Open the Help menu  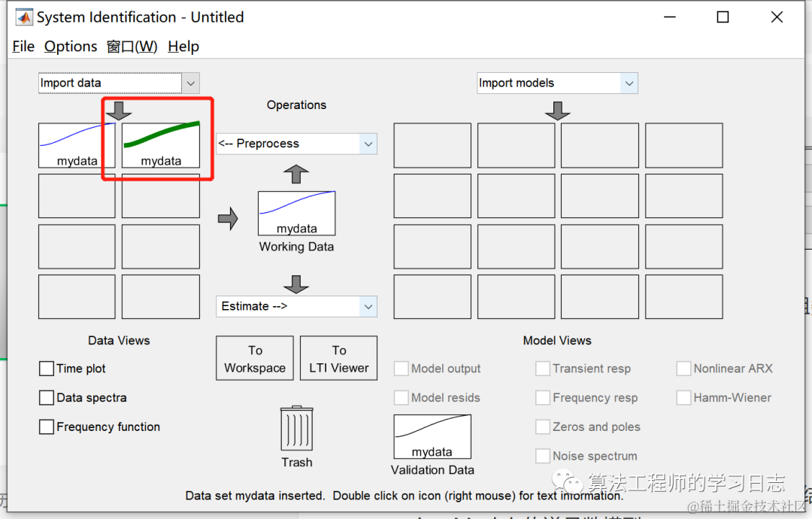(183, 47)
